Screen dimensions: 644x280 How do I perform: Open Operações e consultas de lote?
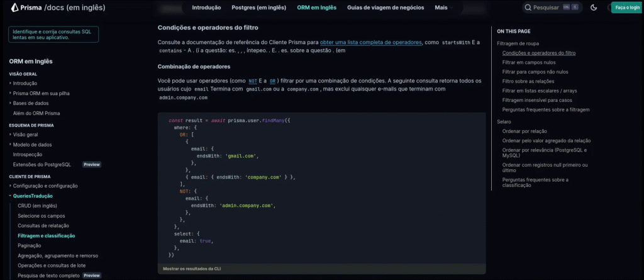[52, 266]
